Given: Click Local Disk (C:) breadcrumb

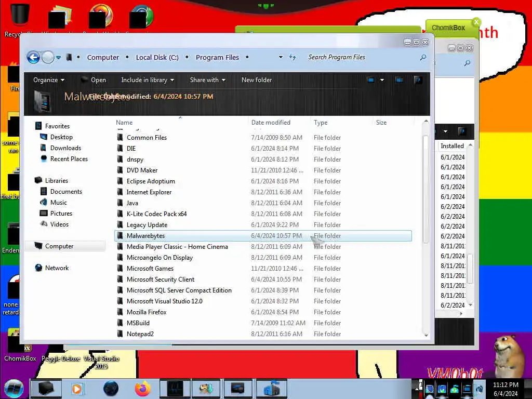Looking at the screenshot, I should [157, 57].
